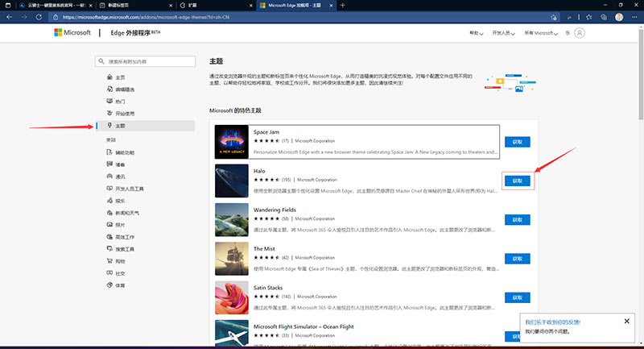Open the 我们乐于收到你的反馈 feedback link
644x349 pixels.
(x=553, y=322)
